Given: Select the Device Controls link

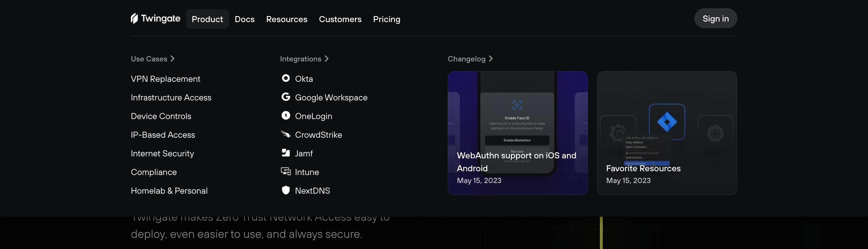Looking at the screenshot, I should [x=161, y=116].
